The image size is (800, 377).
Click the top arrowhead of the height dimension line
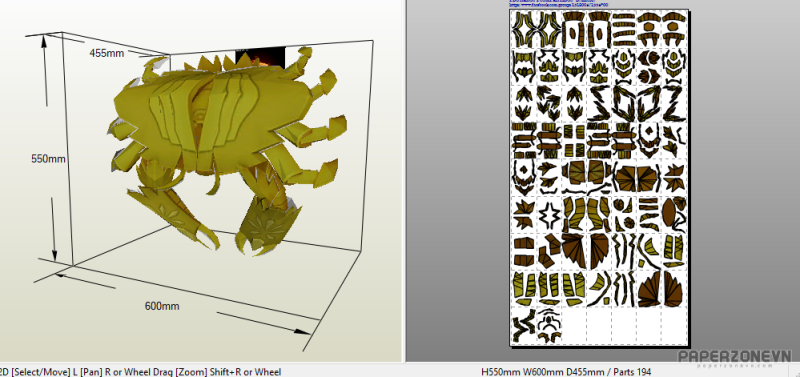(x=44, y=41)
